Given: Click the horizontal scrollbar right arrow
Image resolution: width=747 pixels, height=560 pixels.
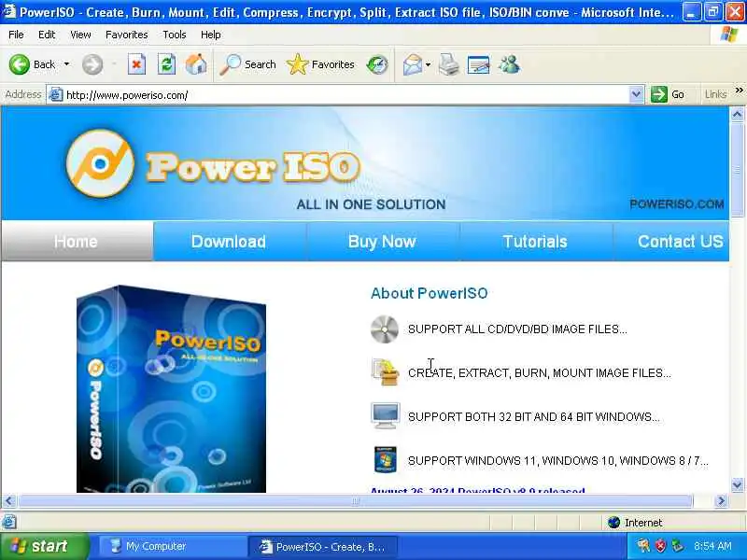Looking at the screenshot, I should pos(721,501).
